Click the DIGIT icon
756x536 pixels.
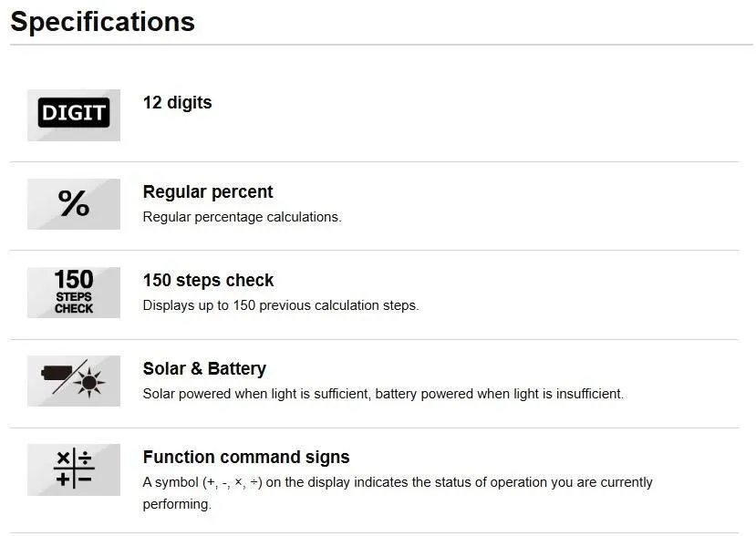pyautogui.click(x=74, y=114)
